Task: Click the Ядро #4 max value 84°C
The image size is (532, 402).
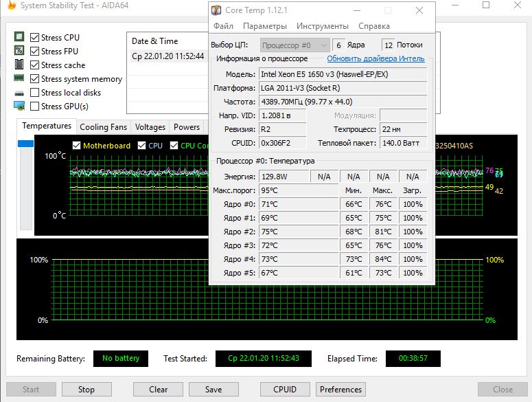Action: point(383,259)
